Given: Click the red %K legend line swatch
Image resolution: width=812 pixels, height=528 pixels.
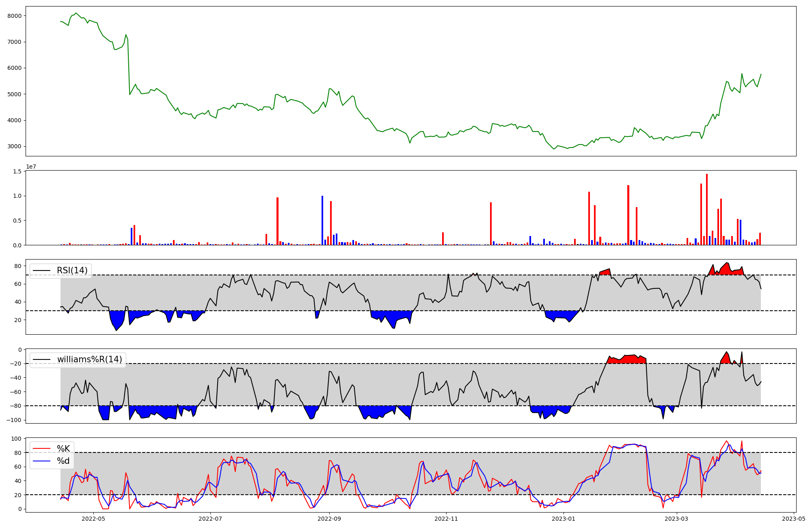Looking at the screenshot, I should click(x=42, y=448).
